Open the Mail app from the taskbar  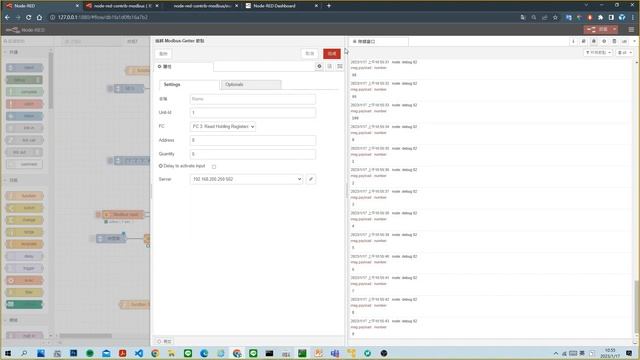(106, 353)
